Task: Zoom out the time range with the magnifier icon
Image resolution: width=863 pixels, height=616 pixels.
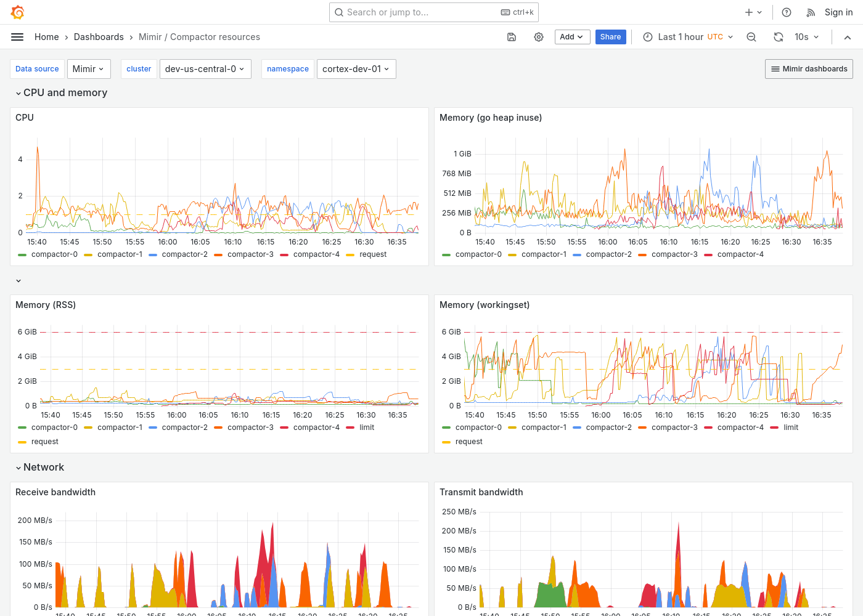Action: [x=751, y=37]
